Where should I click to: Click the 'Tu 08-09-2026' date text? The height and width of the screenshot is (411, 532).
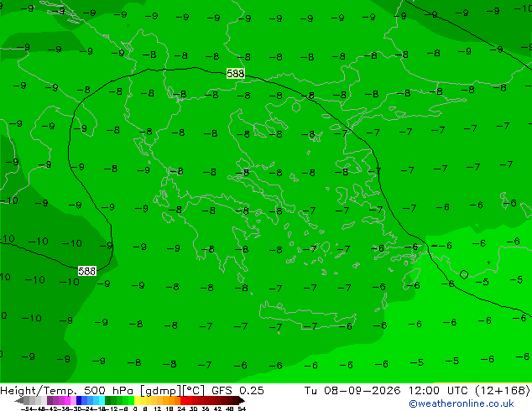[352, 390]
